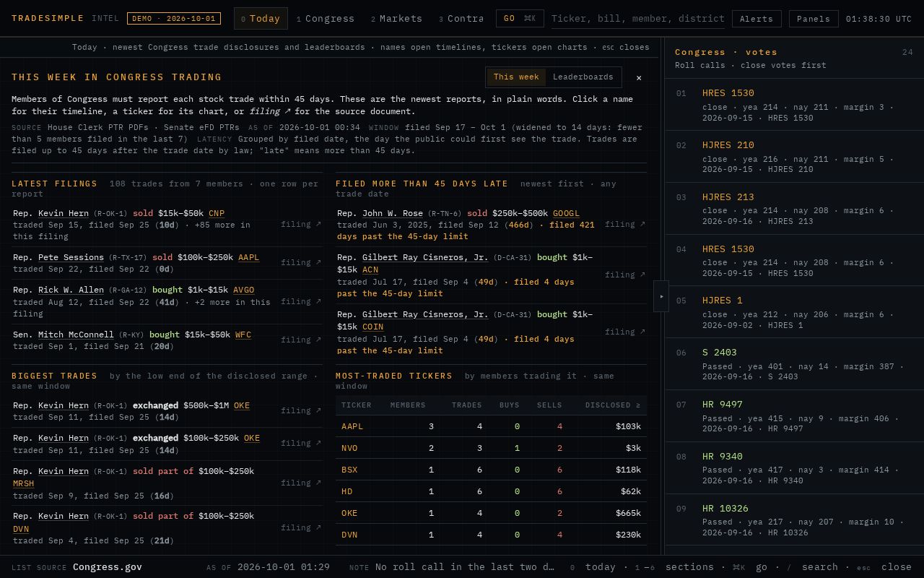
Task: Open filing link for Kevin Hern CNP report
Action: click(301, 224)
